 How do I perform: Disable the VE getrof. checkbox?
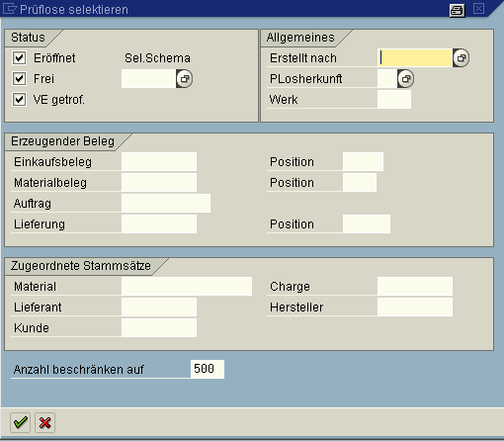pyautogui.click(x=19, y=99)
